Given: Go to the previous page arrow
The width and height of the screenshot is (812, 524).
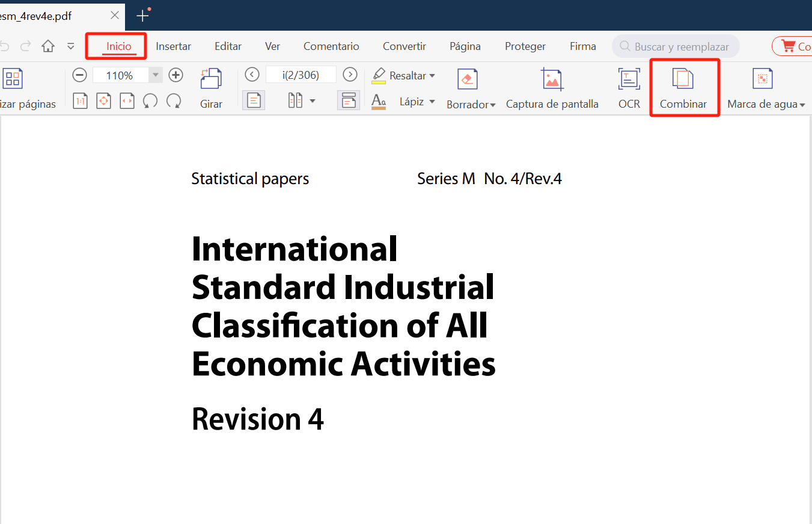Looking at the screenshot, I should [x=252, y=75].
